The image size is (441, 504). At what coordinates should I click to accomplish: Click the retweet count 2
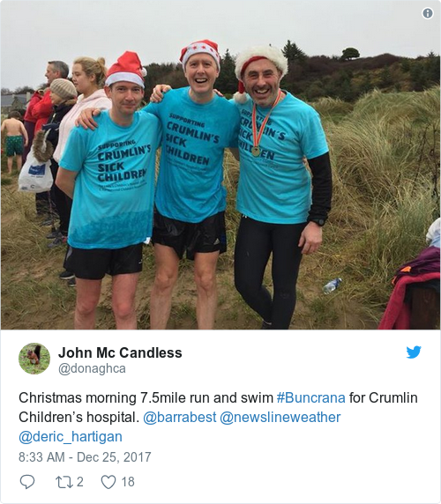click(x=79, y=482)
